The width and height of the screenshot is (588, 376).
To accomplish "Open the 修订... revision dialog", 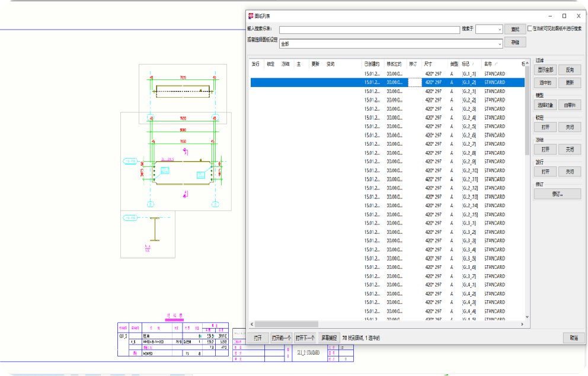I will 557,194.
